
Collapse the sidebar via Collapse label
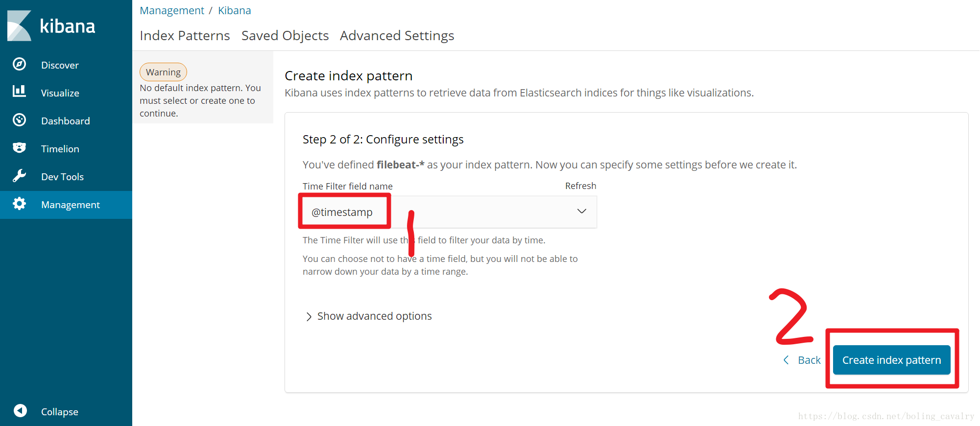pyautogui.click(x=60, y=412)
